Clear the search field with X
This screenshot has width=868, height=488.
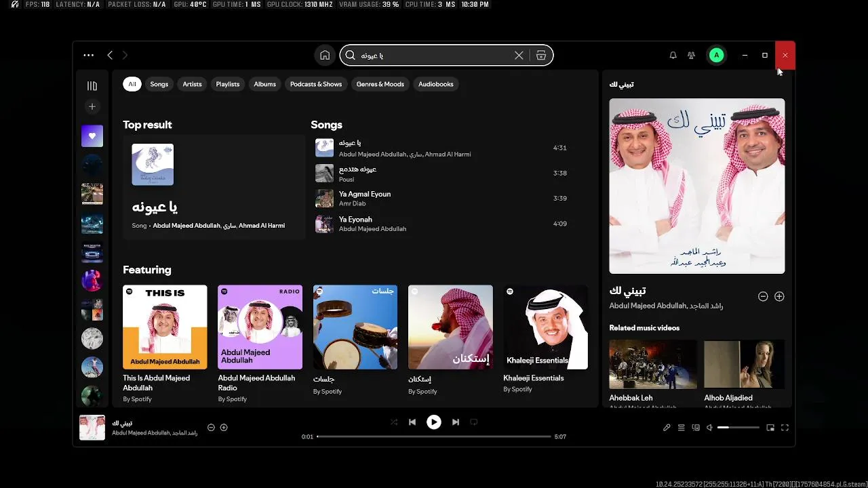point(519,56)
